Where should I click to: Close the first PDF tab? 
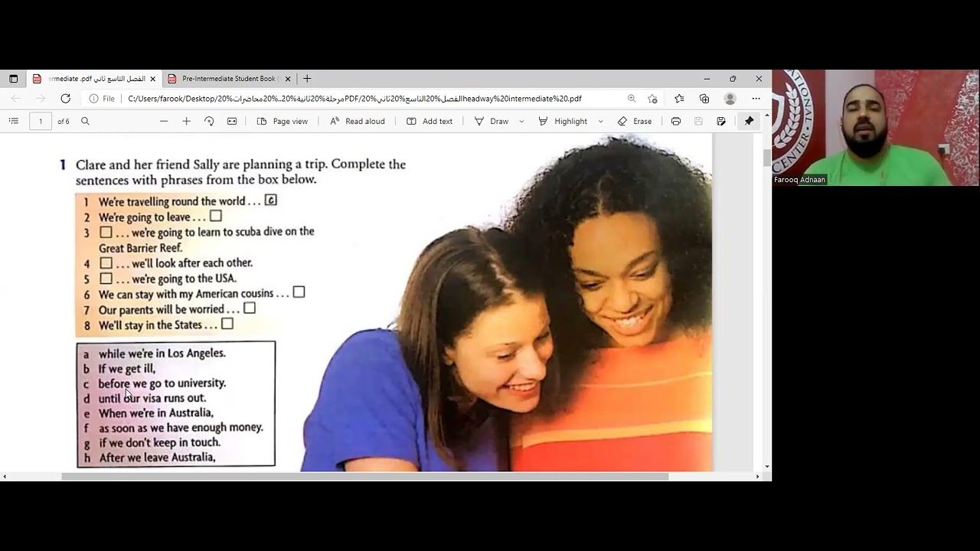152,79
